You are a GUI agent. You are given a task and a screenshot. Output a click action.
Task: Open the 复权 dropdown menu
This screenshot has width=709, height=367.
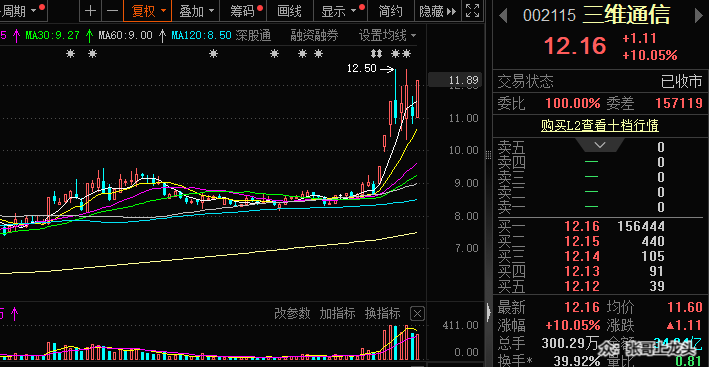tap(148, 11)
